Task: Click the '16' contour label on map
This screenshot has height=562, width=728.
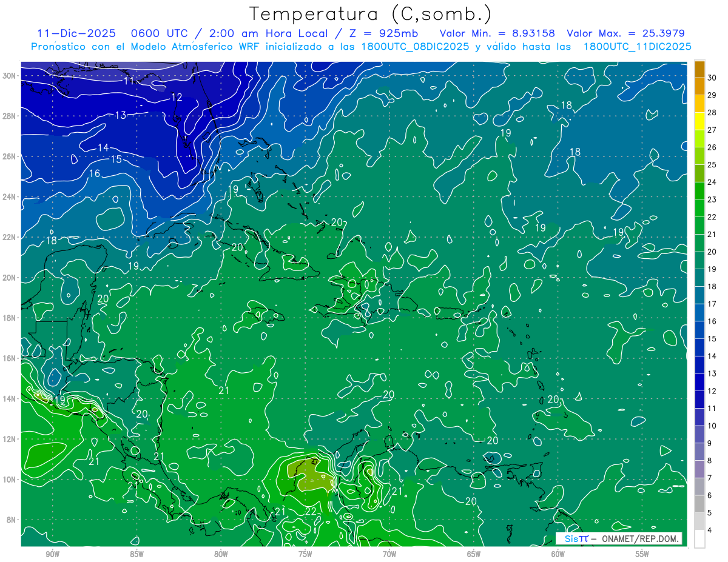Action: pyautogui.click(x=95, y=173)
